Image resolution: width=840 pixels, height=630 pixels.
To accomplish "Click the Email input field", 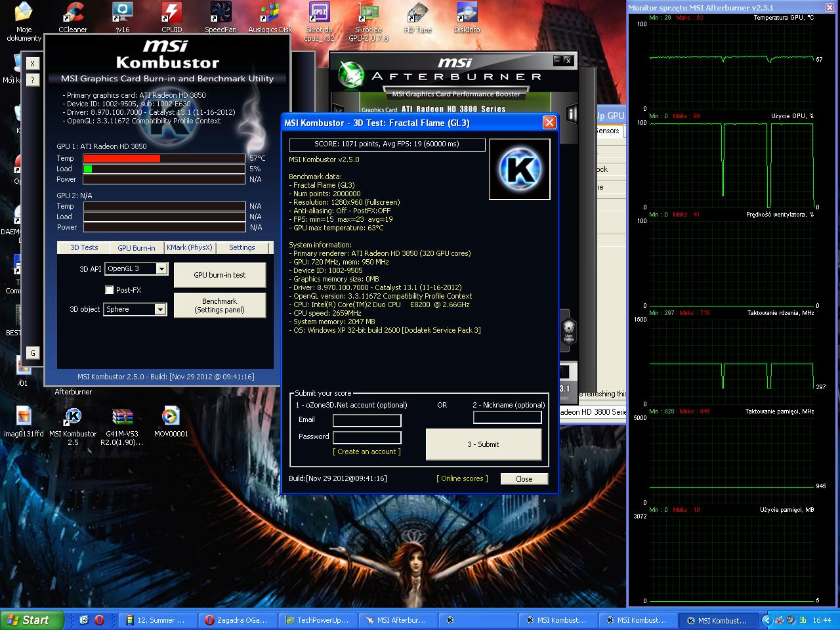I will click(x=367, y=420).
